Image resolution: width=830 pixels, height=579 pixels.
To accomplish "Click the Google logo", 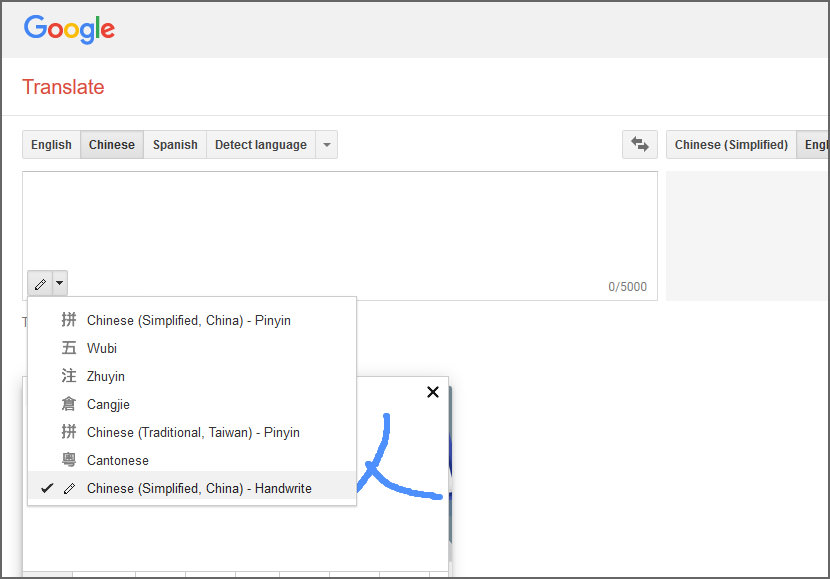I will click(x=69, y=29).
